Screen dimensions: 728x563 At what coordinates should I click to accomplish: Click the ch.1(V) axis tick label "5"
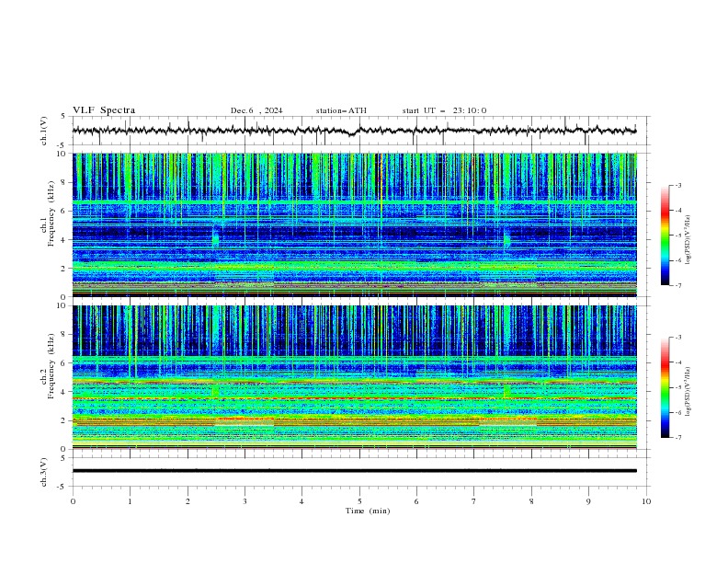coord(64,116)
